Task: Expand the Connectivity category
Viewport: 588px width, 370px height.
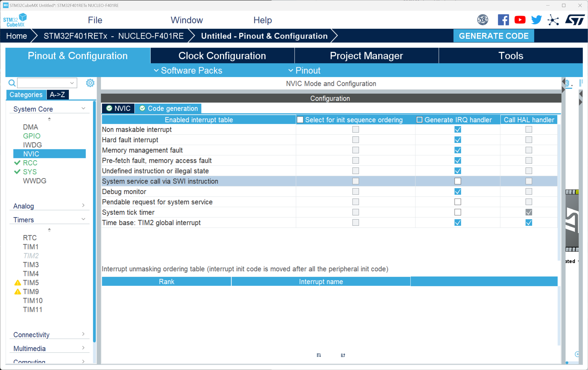Action: click(49, 334)
